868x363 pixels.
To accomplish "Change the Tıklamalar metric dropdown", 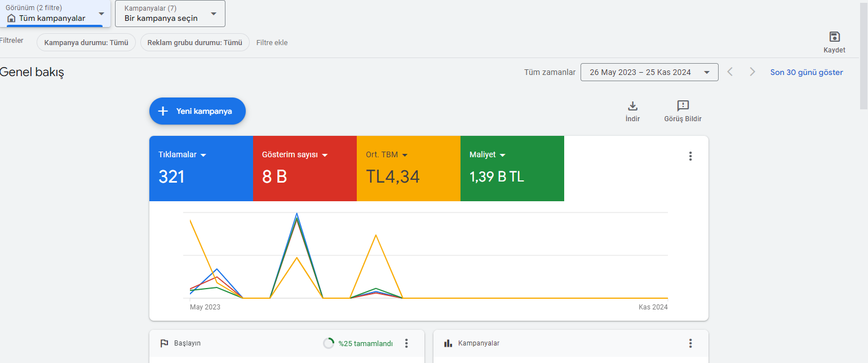I will pyautogui.click(x=183, y=155).
